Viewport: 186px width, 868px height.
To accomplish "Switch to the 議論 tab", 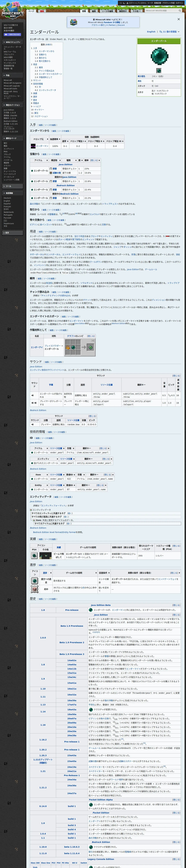I will [x=42, y=11].
